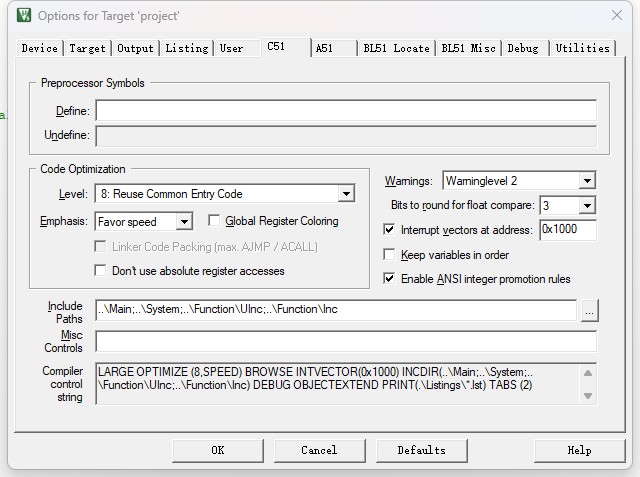Toggle Global Register Coloring checkbox

point(214,221)
